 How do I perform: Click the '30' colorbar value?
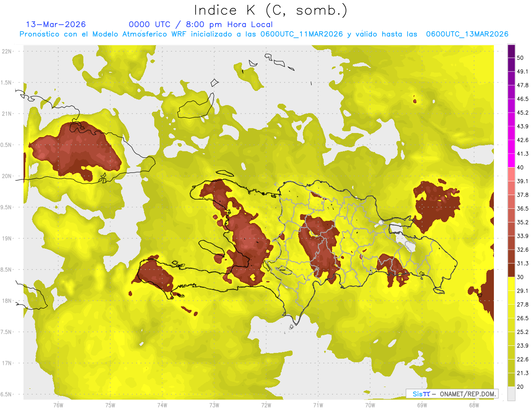pyautogui.click(x=520, y=277)
